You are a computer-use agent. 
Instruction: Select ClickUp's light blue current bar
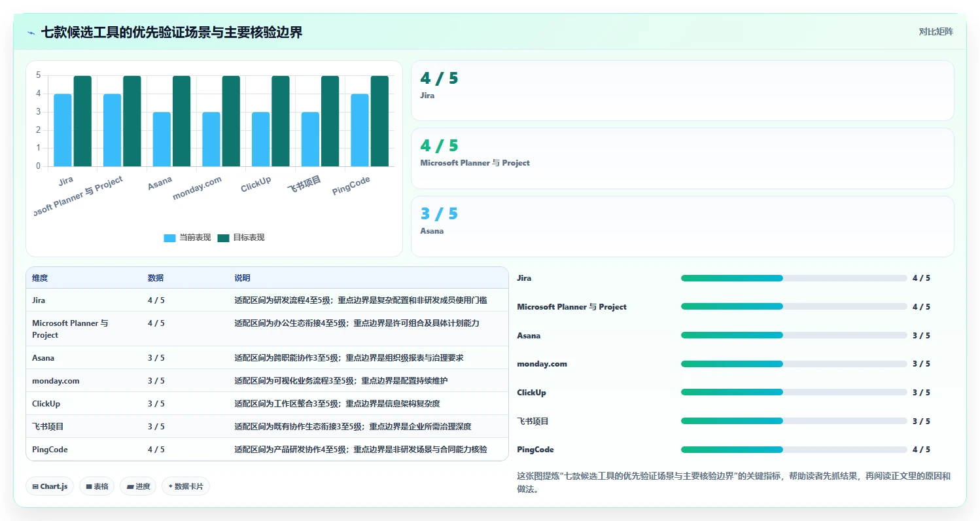click(x=261, y=139)
